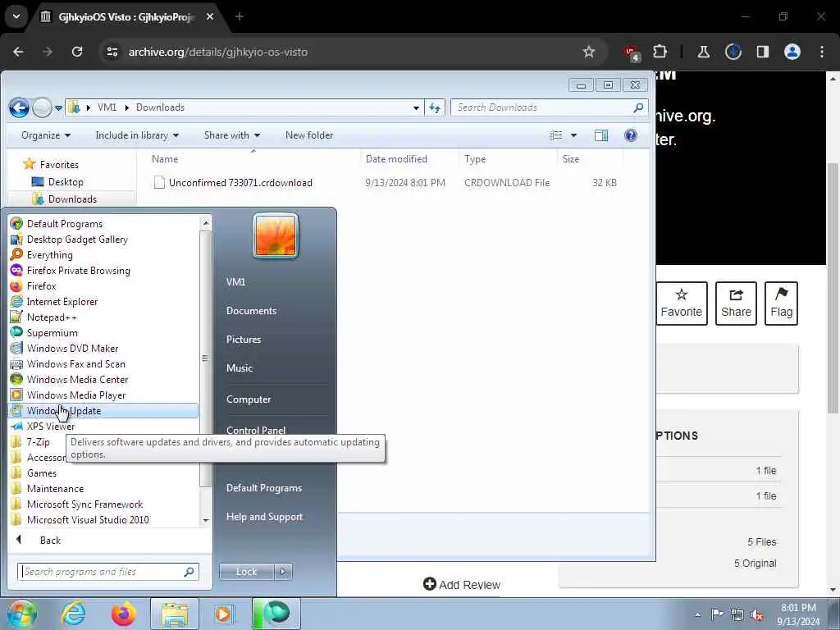The width and height of the screenshot is (840, 630).
Task: Open the Share with dropdown
Action: 232,135
